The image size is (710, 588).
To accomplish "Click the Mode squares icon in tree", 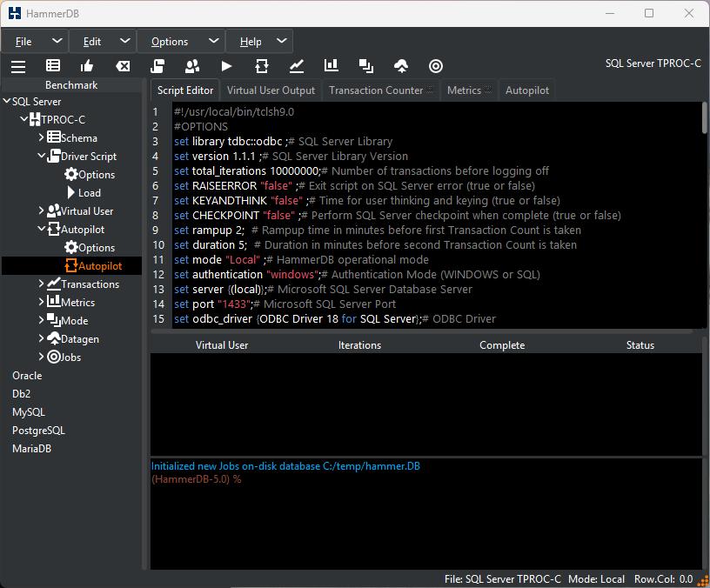I will point(54,320).
